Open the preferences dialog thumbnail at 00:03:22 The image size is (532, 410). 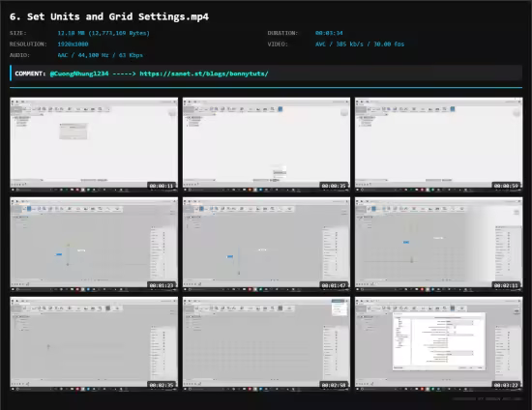click(x=439, y=344)
